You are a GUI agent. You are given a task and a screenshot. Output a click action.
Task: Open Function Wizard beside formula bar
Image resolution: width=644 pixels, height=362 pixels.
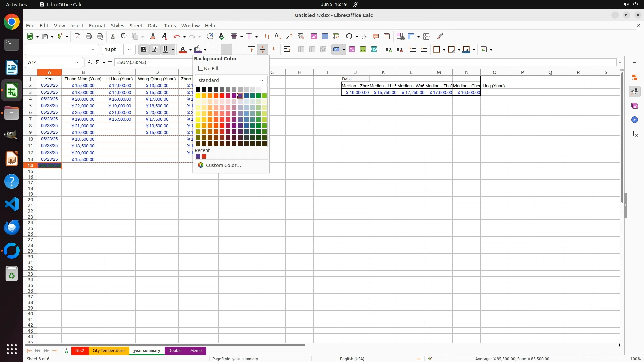tap(90, 62)
